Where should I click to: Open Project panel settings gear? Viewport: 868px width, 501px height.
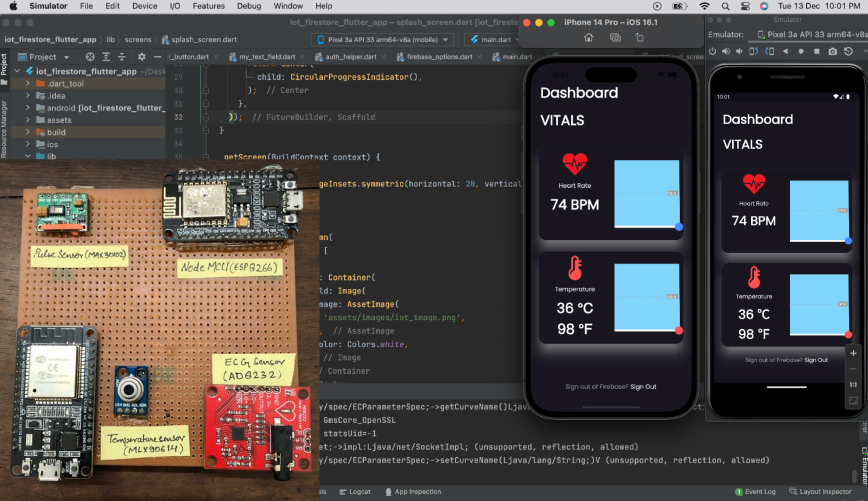(141, 56)
